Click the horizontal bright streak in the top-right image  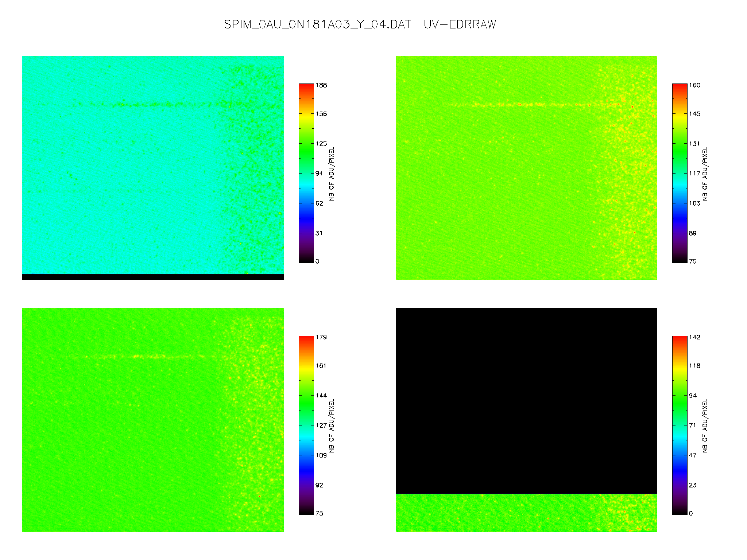pyautogui.click(x=536, y=105)
